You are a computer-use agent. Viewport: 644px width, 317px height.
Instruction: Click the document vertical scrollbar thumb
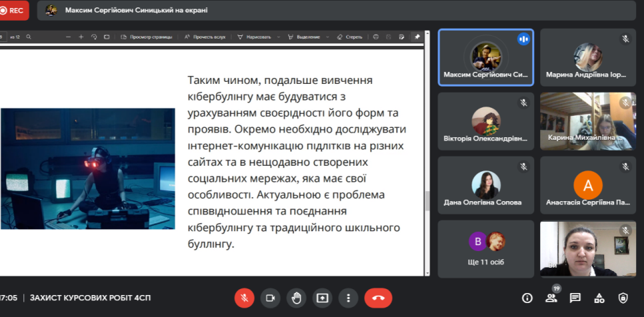click(426, 200)
